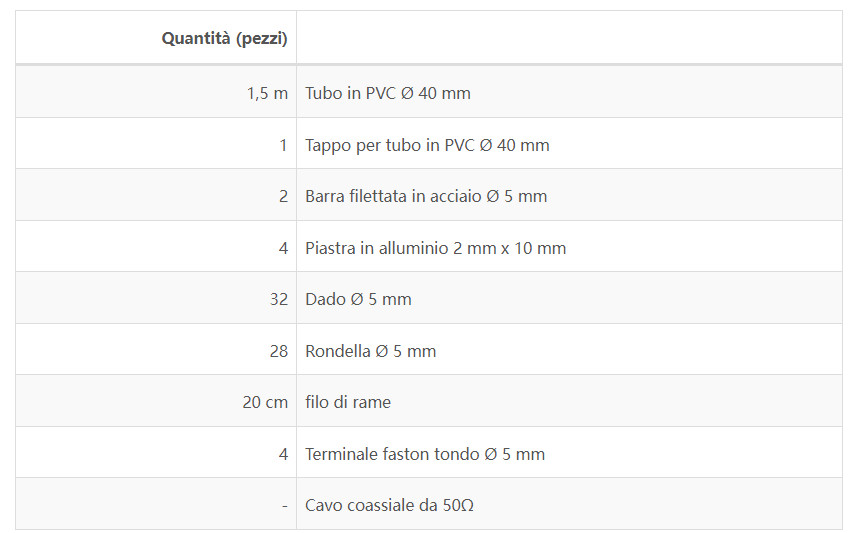Click the quantity 28 cell
The width and height of the screenshot is (850, 533).
156,350
